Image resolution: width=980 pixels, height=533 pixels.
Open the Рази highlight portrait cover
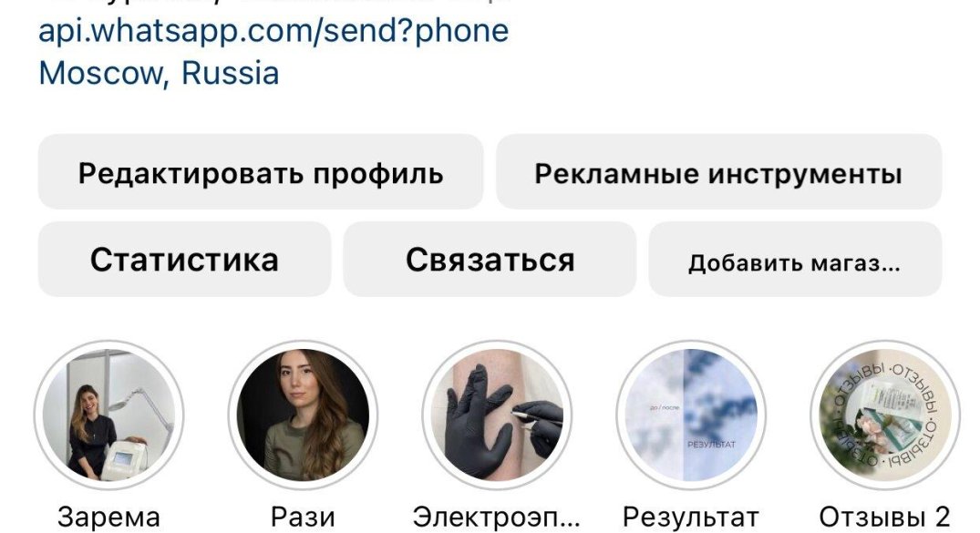(304, 415)
